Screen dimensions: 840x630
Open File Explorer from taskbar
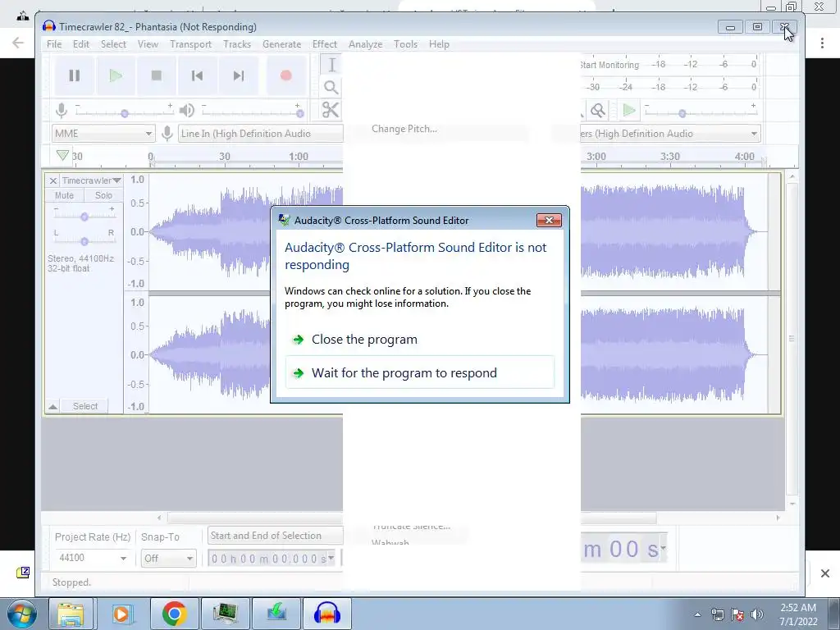click(x=71, y=614)
